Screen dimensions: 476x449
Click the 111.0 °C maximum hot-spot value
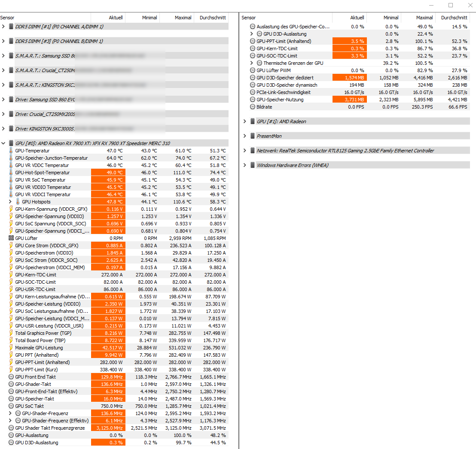183,172
